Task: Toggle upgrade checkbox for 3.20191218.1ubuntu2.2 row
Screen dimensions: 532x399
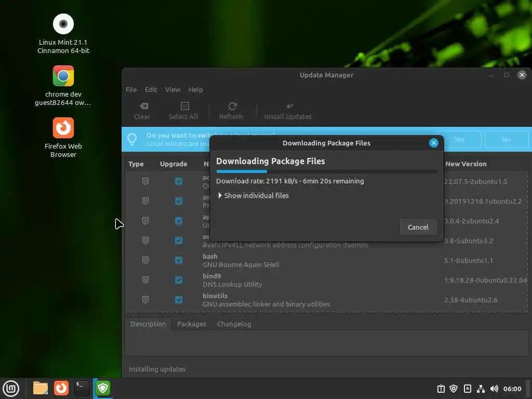Action: click(179, 201)
